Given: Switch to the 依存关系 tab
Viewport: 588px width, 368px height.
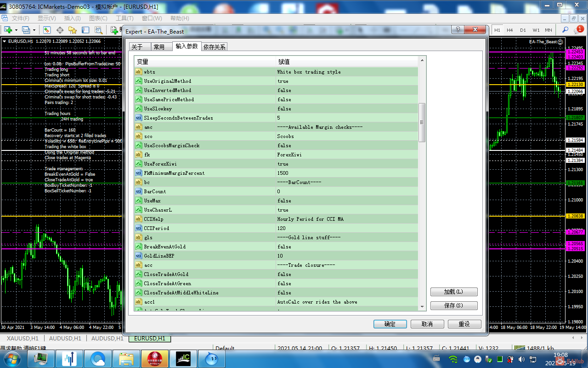Looking at the screenshot, I should coord(215,47).
